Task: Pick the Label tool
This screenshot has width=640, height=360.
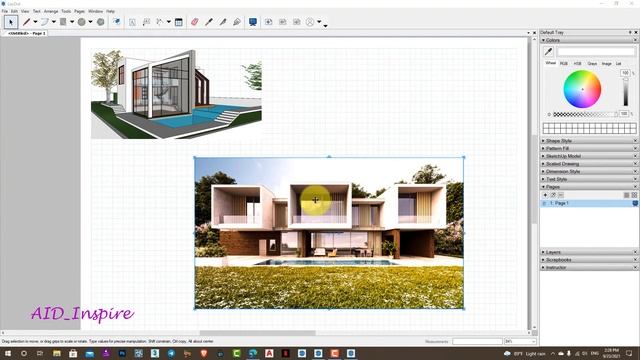Action: [146, 22]
